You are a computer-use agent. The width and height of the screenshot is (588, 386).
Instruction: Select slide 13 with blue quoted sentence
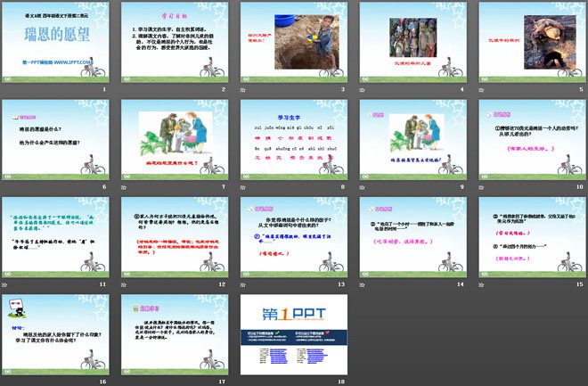pos(294,237)
